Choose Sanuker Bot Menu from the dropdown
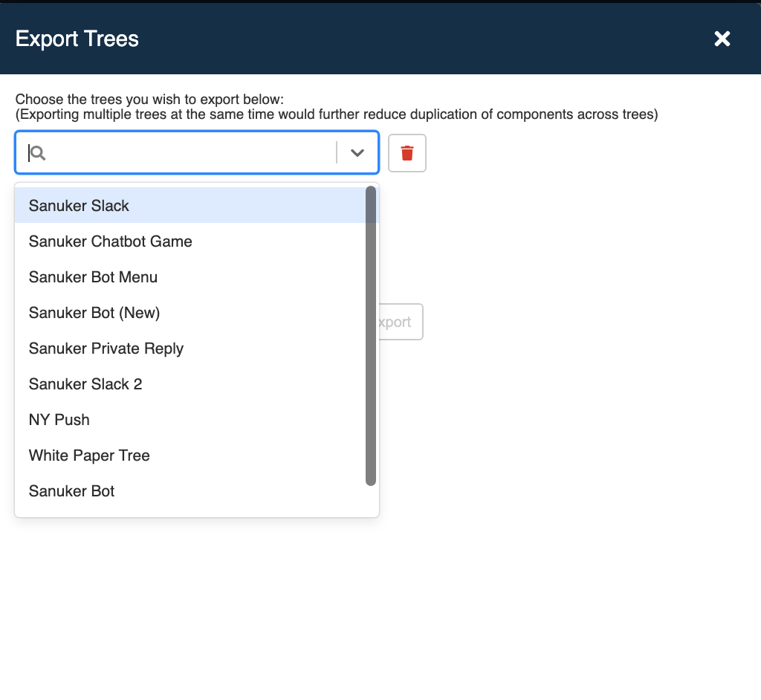This screenshot has height=700, width=761. click(x=93, y=276)
